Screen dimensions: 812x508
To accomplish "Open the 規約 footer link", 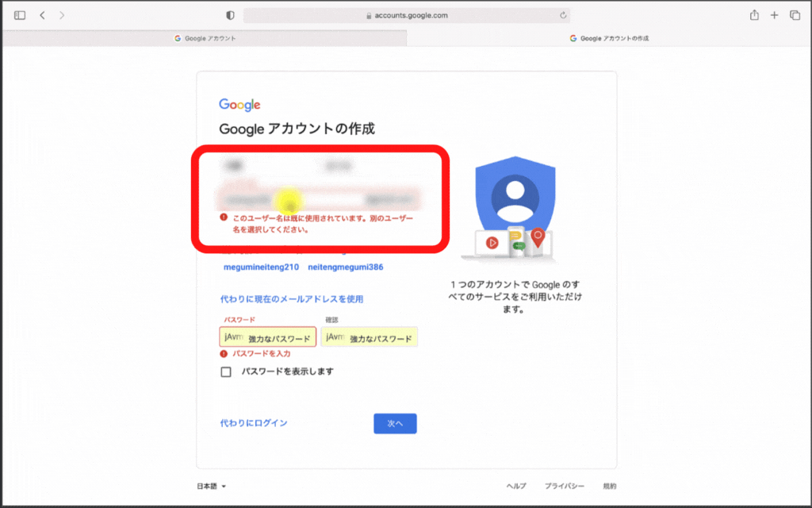I will pos(610,487).
